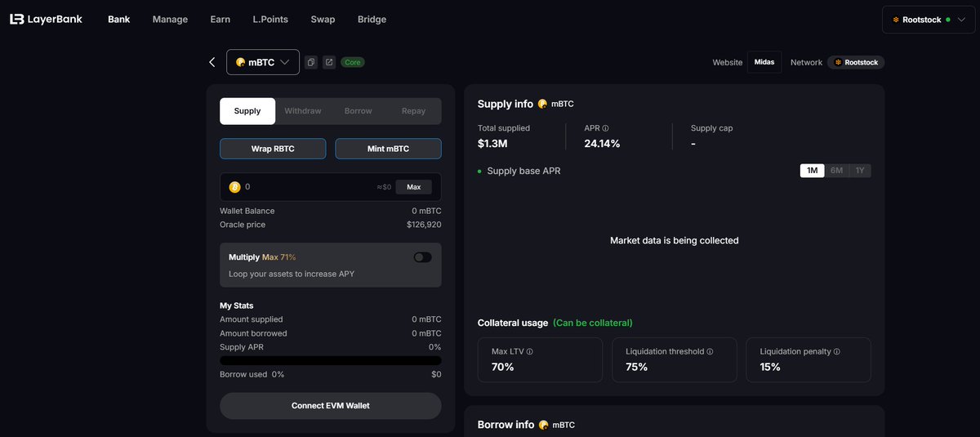The width and height of the screenshot is (980, 437).
Task: Click the Max LTV value 70%
Action: (503, 368)
